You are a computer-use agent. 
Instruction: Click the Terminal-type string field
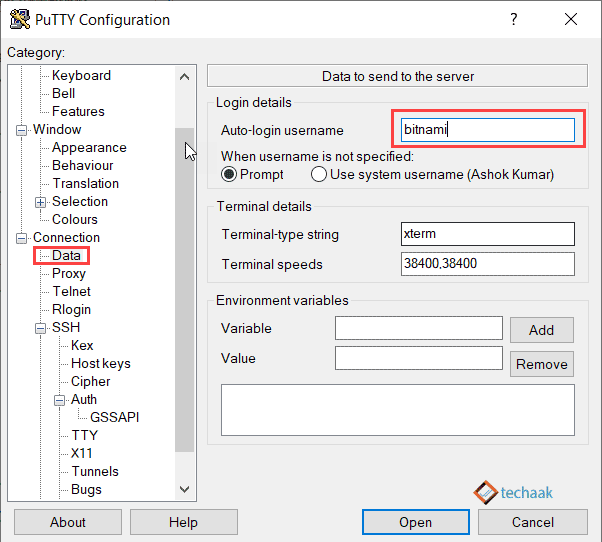[488, 234]
